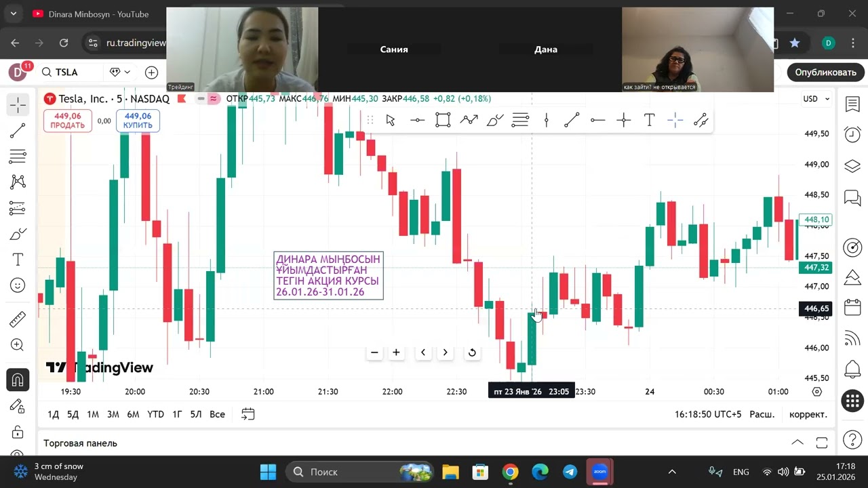Zoom in chart with plus button
868x488 pixels.
(396, 352)
